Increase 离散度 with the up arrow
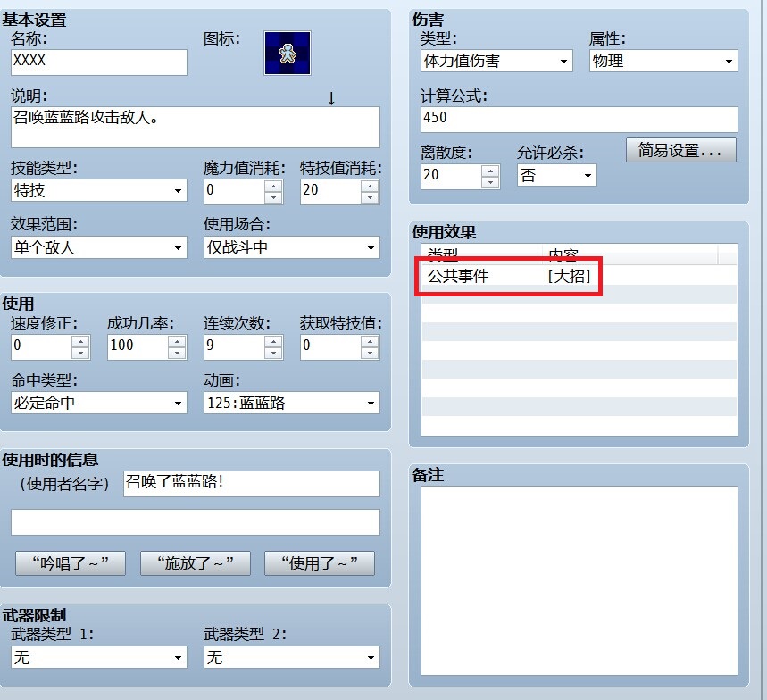This screenshot has width=767, height=700. click(490, 171)
